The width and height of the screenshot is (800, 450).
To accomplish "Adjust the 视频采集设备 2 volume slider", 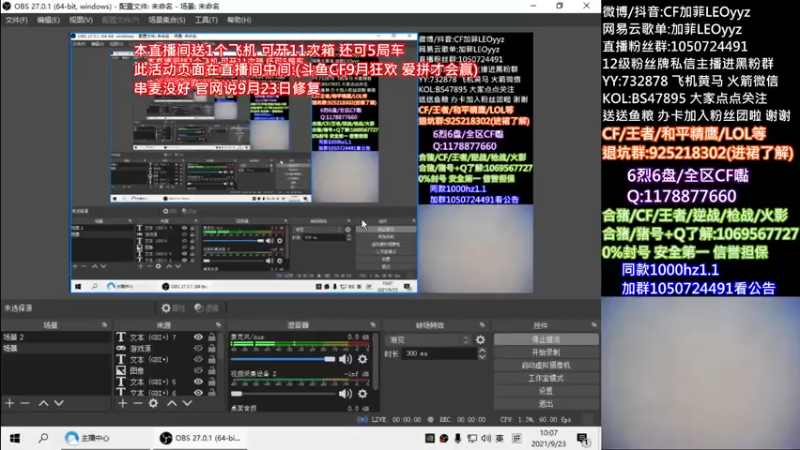I will point(283,393).
